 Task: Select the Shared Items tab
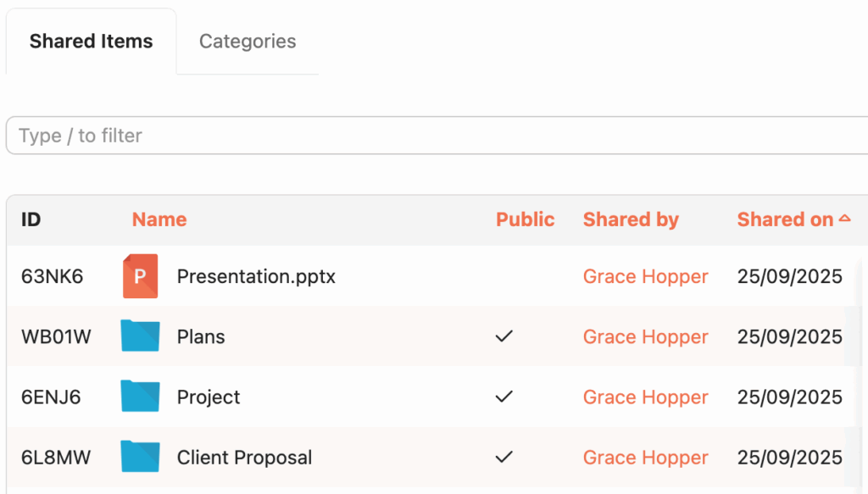(x=92, y=42)
